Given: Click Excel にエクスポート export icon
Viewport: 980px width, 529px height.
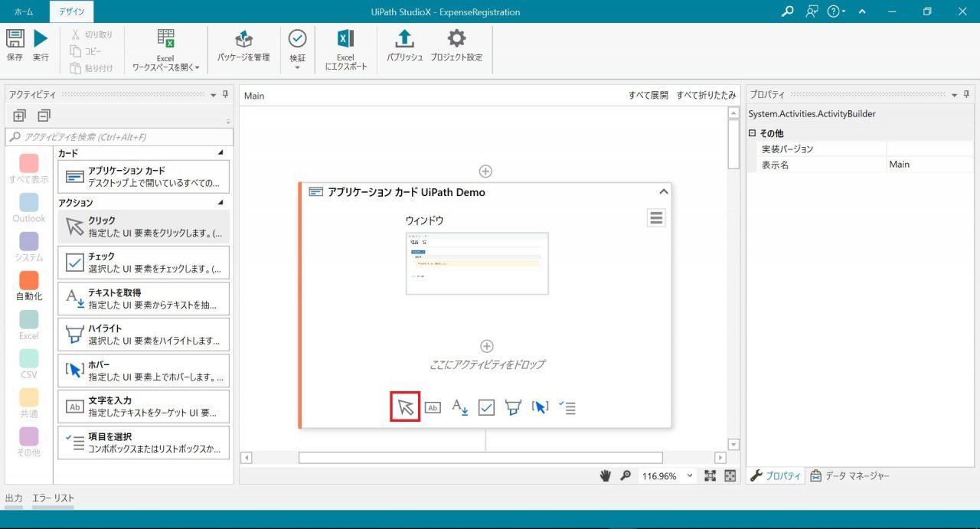Looking at the screenshot, I should point(345,39).
